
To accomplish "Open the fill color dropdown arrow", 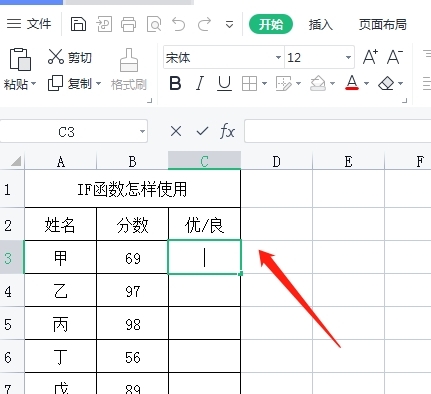I will tap(332, 83).
